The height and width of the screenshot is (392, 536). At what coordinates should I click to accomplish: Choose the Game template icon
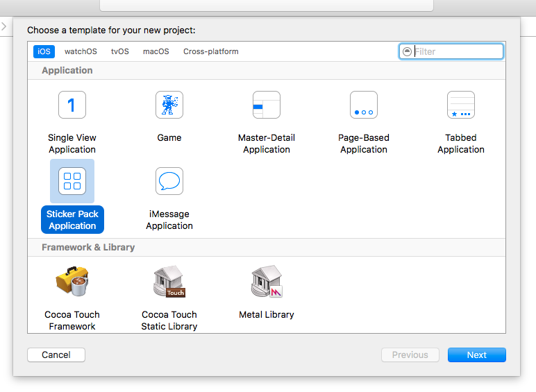[169, 105]
